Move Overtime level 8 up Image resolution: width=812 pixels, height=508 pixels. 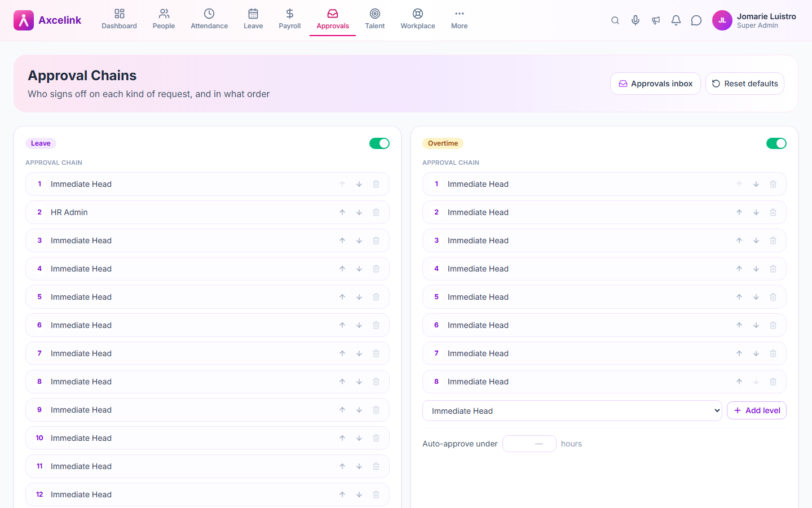739,382
